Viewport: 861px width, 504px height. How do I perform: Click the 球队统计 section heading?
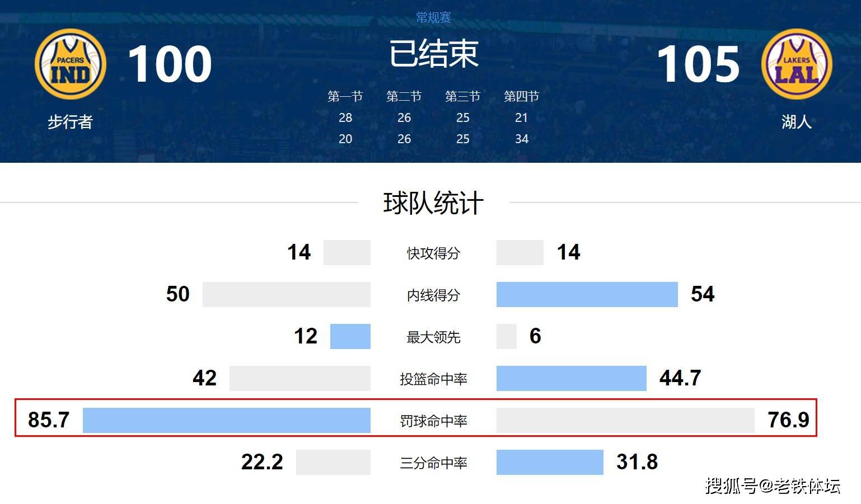click(433, 202)
